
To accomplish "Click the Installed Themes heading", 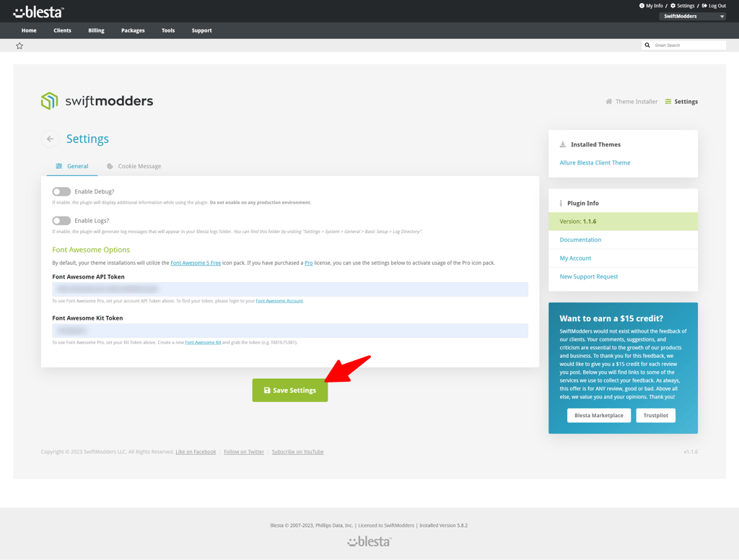I will (x=595, y=145).
